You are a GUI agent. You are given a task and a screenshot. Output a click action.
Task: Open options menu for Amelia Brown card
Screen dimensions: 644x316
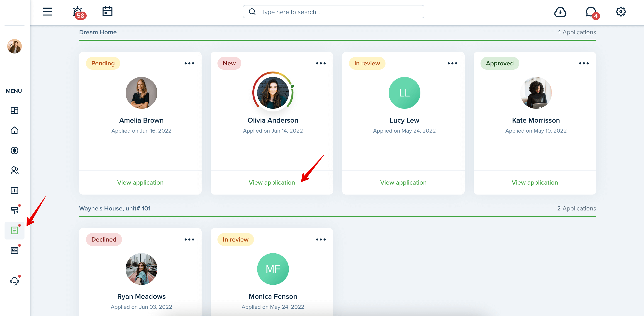tap(189, 64)
